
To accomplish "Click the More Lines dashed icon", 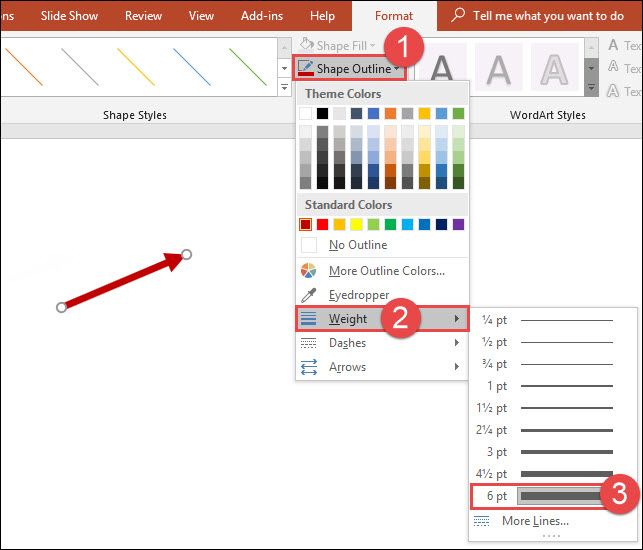I will [481, 521].
